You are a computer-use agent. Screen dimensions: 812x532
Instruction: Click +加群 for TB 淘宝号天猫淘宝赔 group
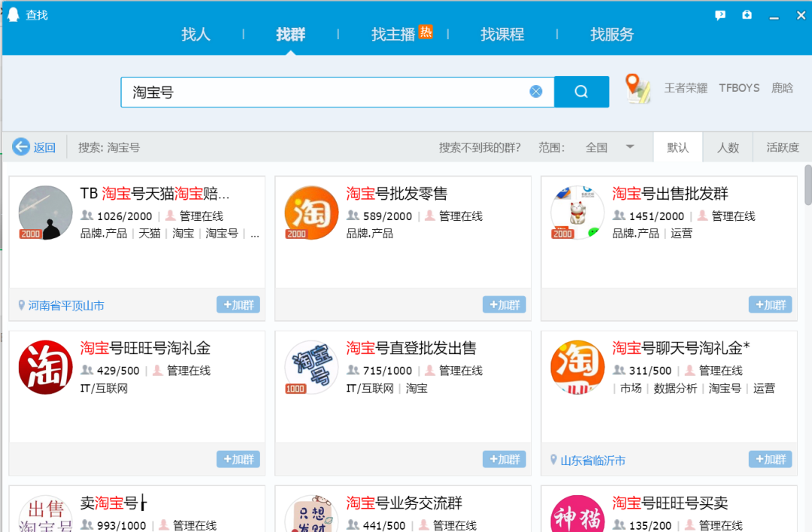[238, 304]
